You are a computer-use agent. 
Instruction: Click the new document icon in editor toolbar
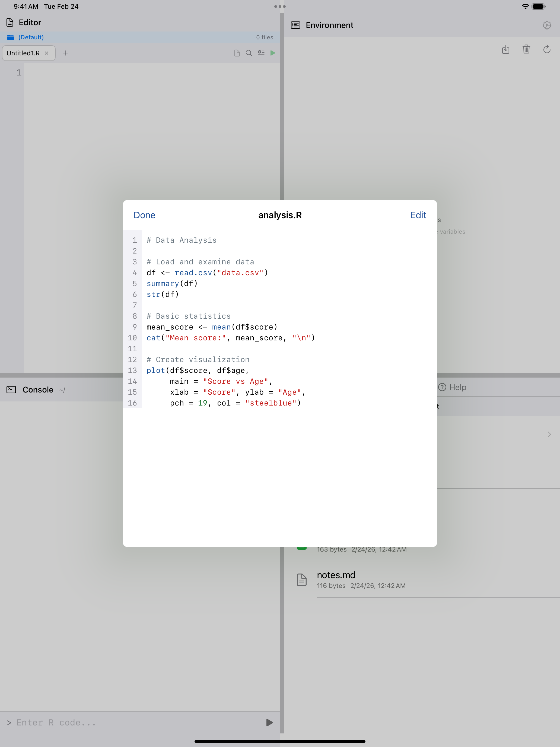click(x=237, y=53)
